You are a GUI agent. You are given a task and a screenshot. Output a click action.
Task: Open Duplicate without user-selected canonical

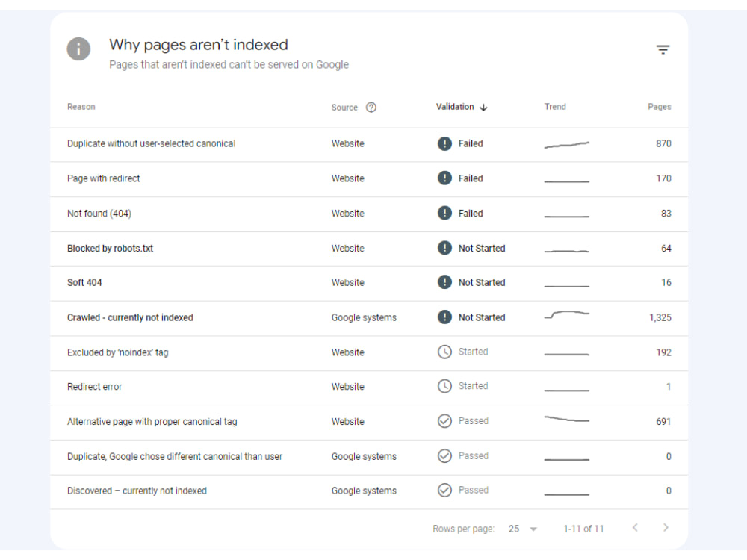151,143
